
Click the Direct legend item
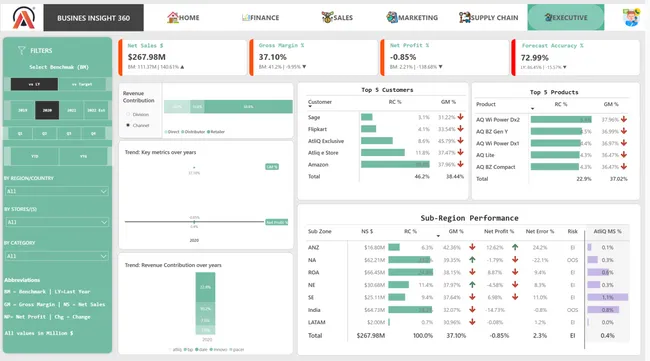tap(172, 132)
